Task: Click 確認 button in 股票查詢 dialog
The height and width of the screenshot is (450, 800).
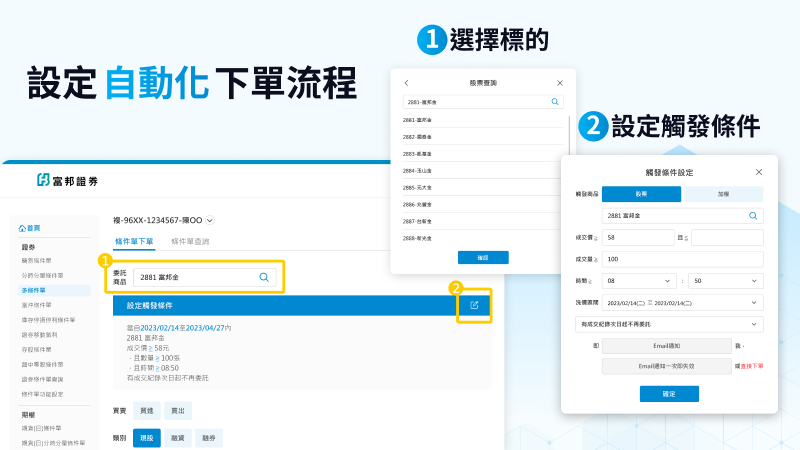Action: (x=483, y=257)
